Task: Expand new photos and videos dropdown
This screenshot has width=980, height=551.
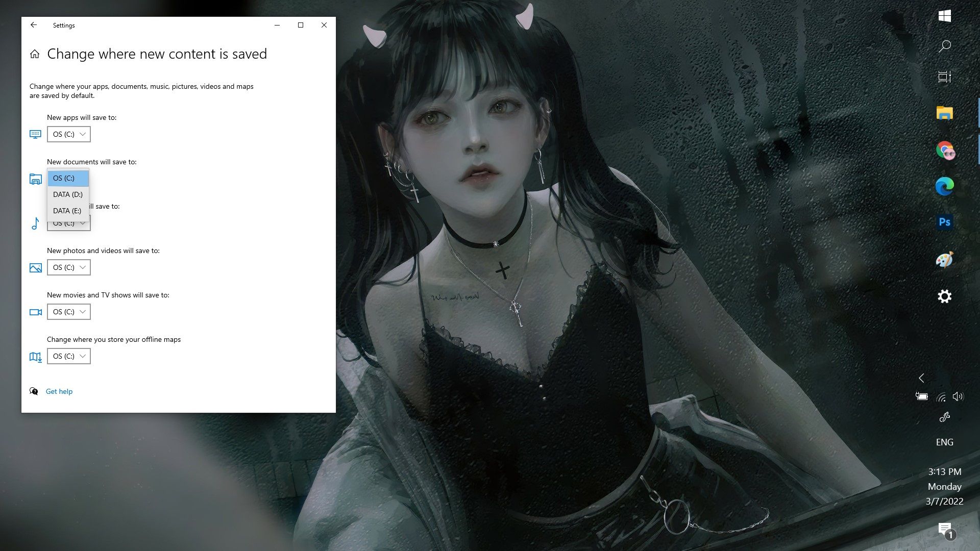Action: coord(69,267)
